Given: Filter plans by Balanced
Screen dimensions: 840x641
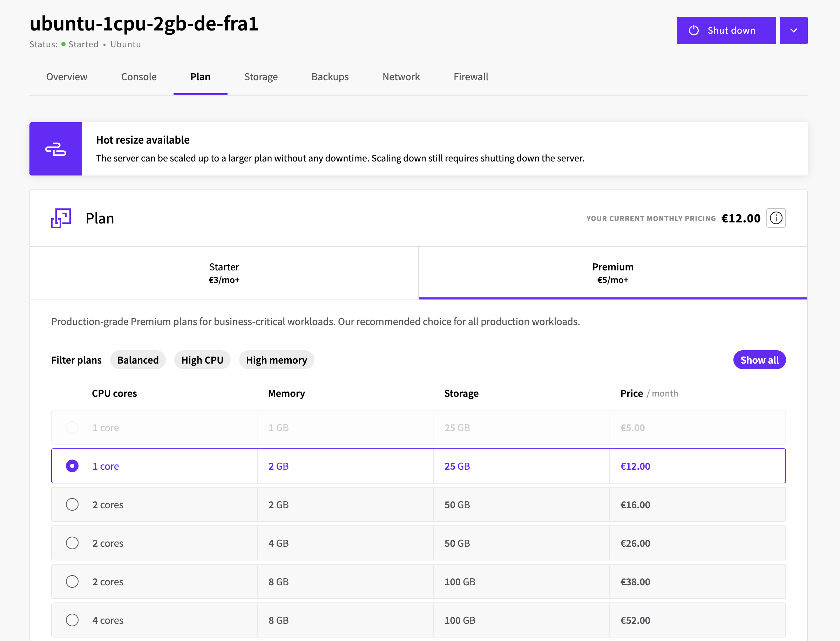Looking at the screenshot, I should [138, 360].
